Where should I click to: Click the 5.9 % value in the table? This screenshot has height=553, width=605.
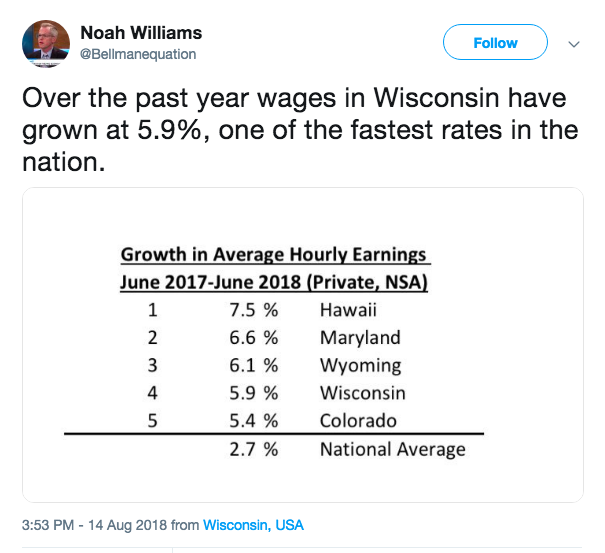tap(253, 393)
